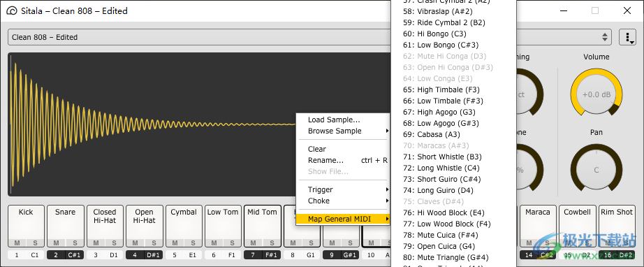Map to 78: Mute Cuica (F#4)
This screenshot has width=644, height=267.
pyautogui.click(x=453, y=235)
